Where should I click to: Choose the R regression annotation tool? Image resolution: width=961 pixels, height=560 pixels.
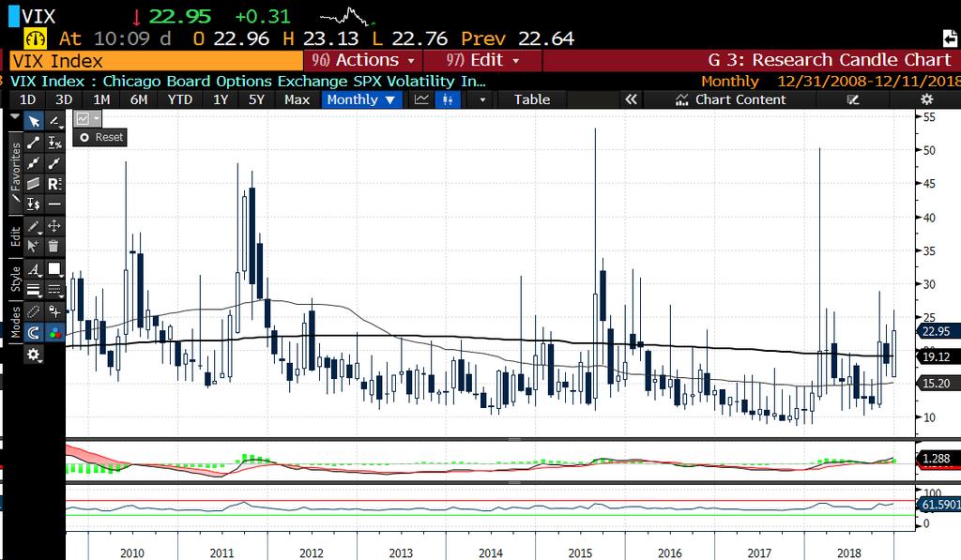point(54,183)
